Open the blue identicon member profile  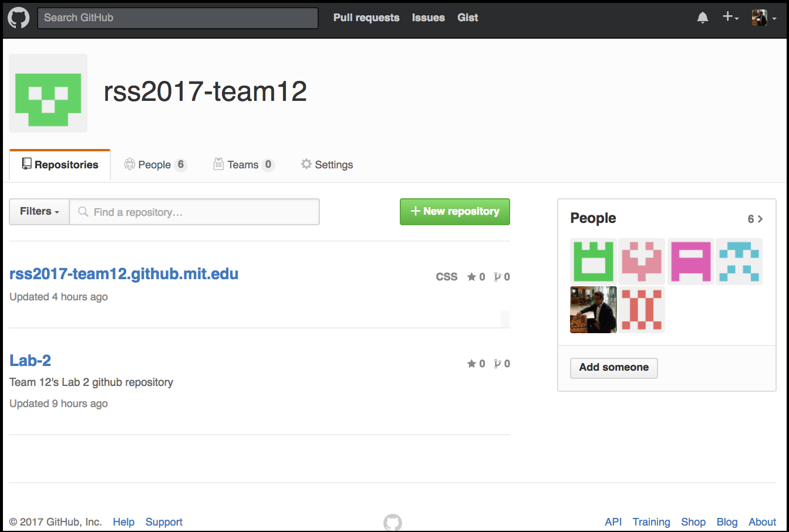pyautogui.click(x=739, y=262)
